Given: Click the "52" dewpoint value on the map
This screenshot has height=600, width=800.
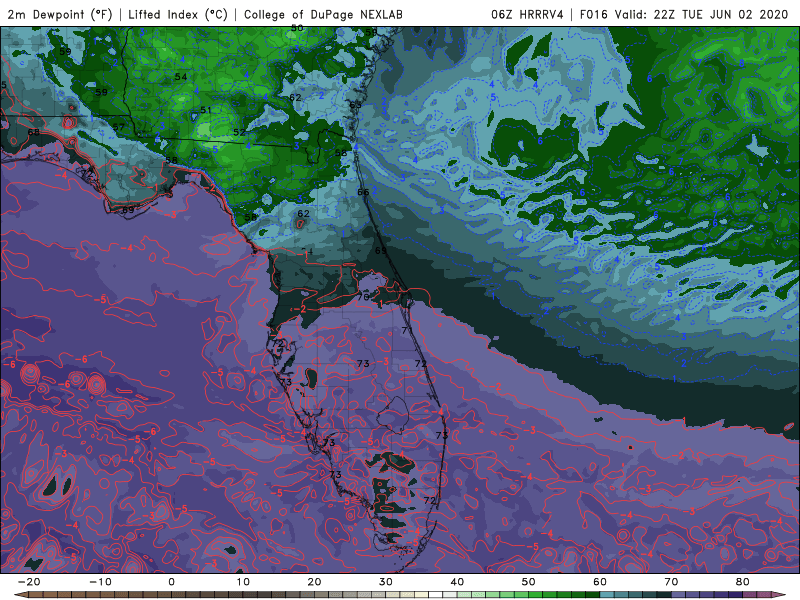Looking at the screenshot, I should pyautogui.click(x=239, y=132).
